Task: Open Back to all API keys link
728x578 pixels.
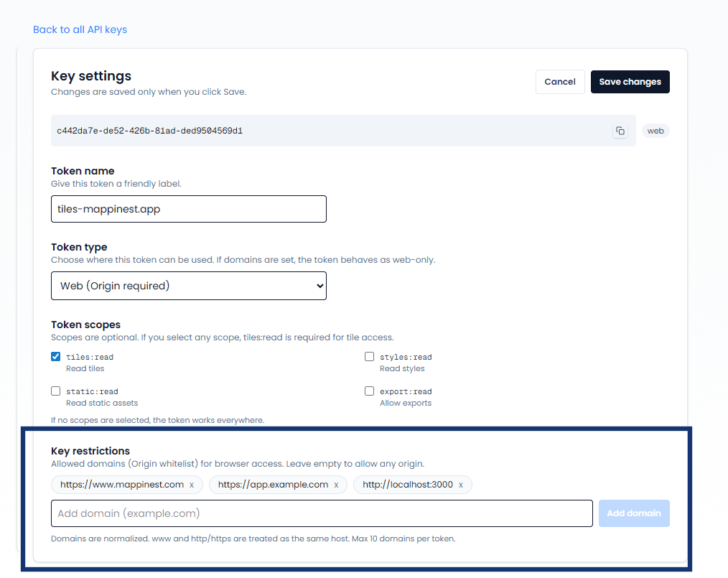Action: tap(80, 29)
